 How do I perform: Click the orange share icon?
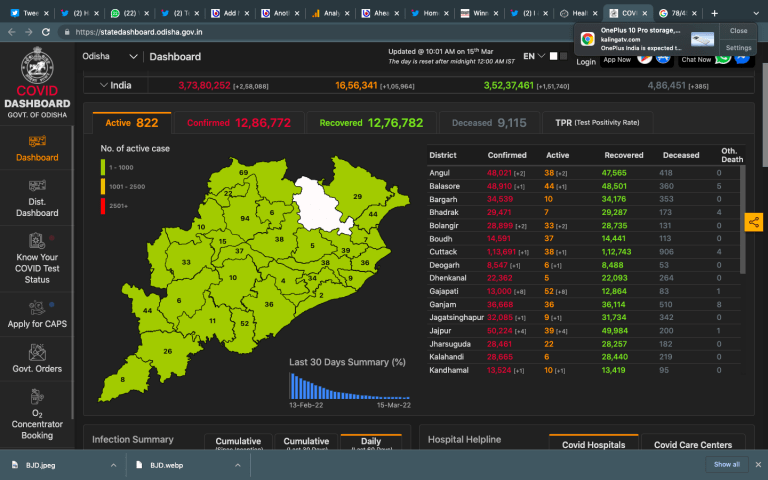point(754,222)
